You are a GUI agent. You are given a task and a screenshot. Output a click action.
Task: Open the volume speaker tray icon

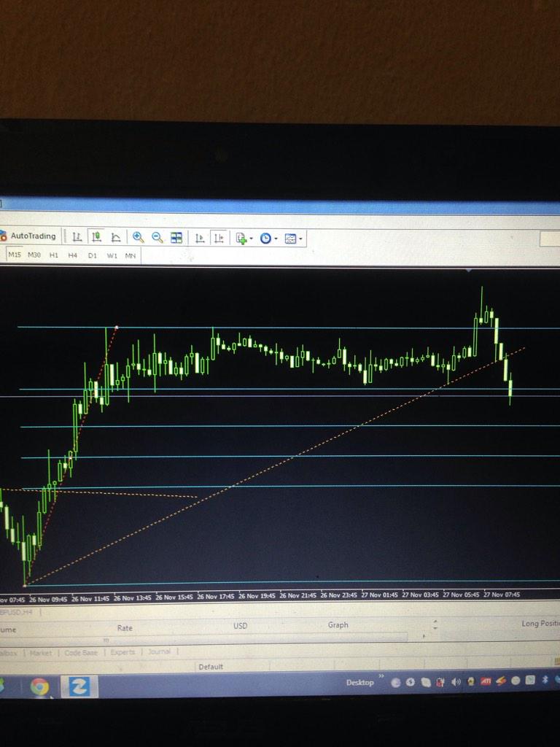click(456, 682)
